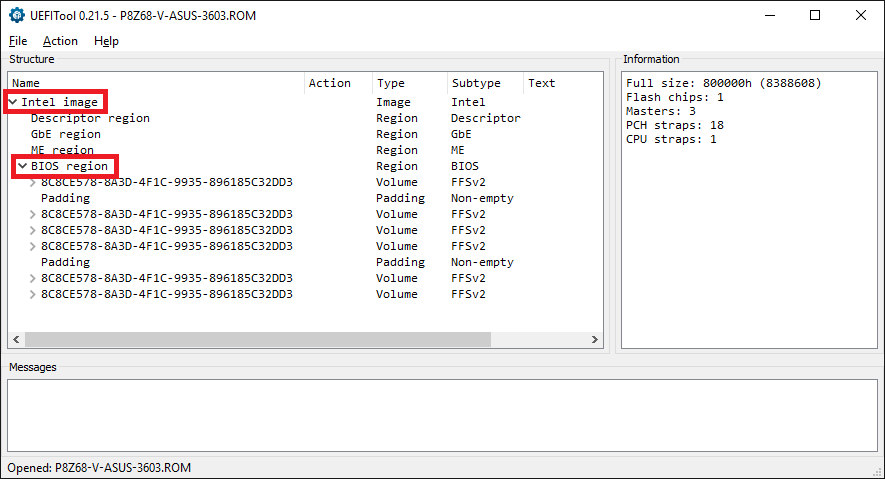Viewport: 885px width, 479px height.
Task: Click the Type column header
Action: point(391,83)
